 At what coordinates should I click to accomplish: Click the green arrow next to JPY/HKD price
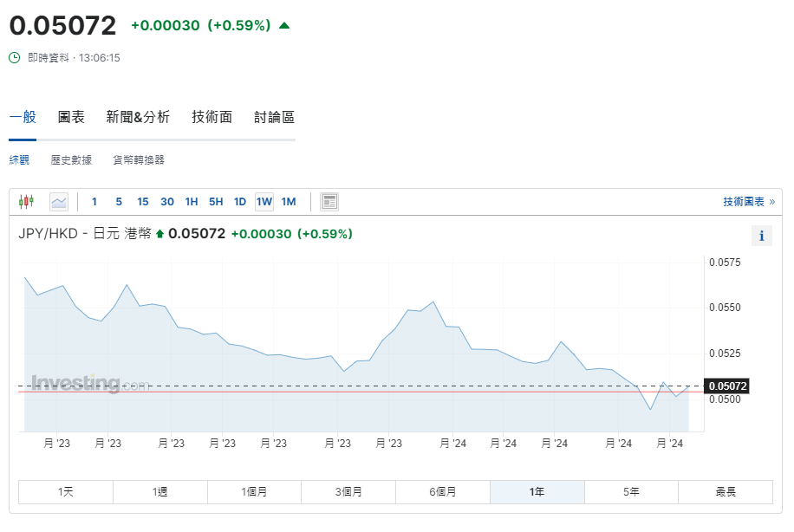161,234
